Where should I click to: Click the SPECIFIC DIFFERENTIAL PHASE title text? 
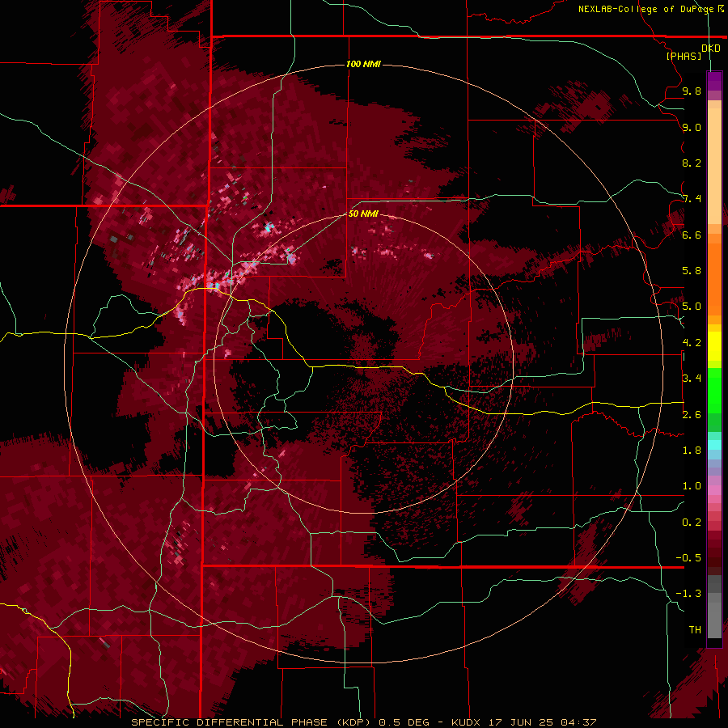pos(230,722)
